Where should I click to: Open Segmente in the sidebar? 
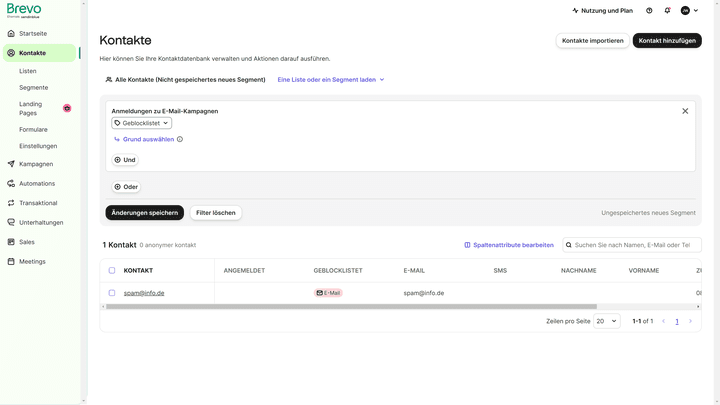(34, 88)
